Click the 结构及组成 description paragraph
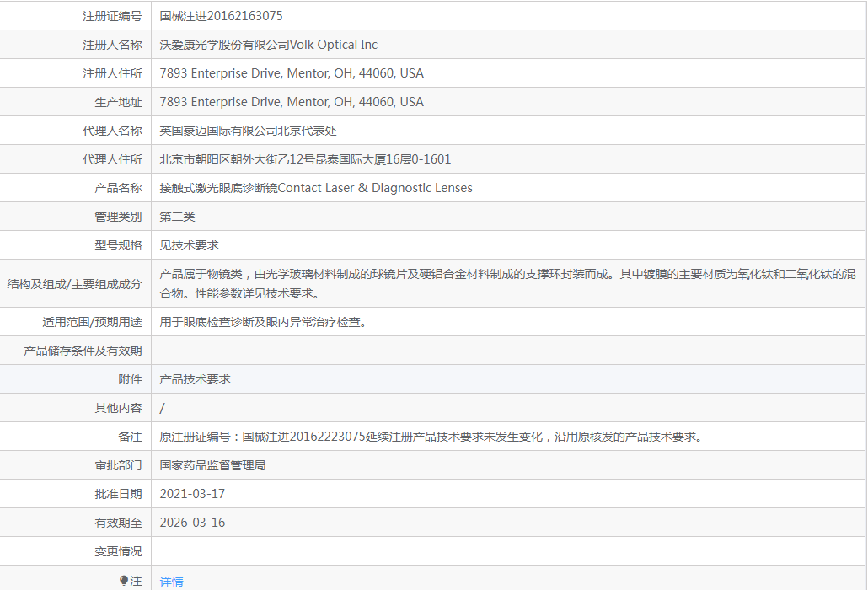The width and height of the screenshot is (868, 590). (x=507, y=283)
